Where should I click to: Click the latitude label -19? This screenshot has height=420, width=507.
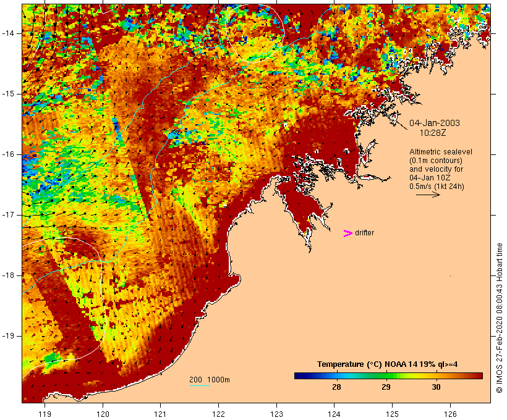click(8, 336)
